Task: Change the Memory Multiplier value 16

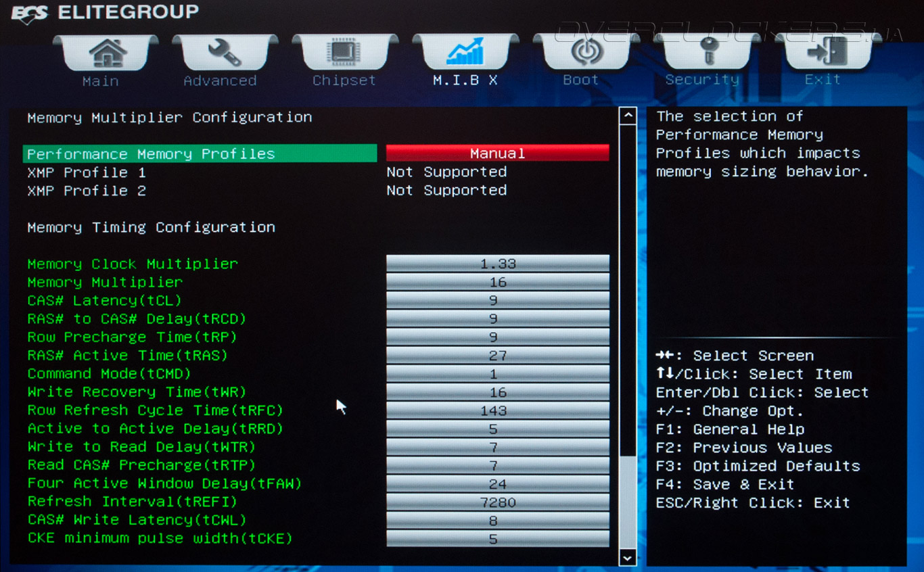Action: (498, 282)
